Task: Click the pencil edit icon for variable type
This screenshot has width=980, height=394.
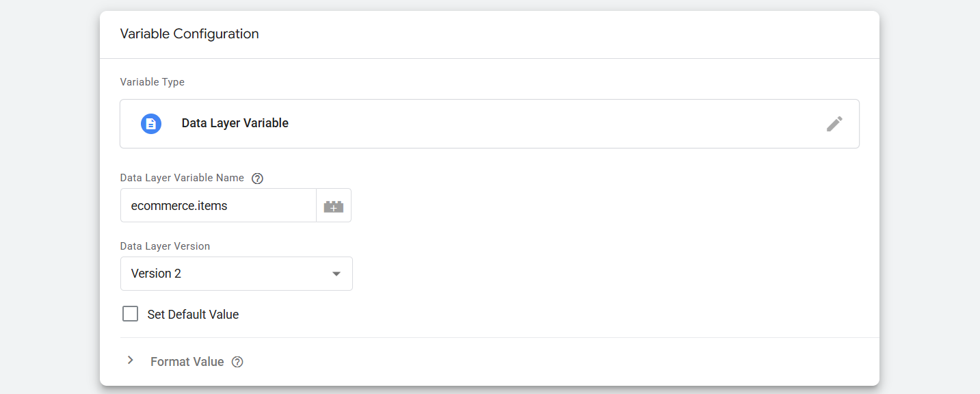Action: (834, 124)
